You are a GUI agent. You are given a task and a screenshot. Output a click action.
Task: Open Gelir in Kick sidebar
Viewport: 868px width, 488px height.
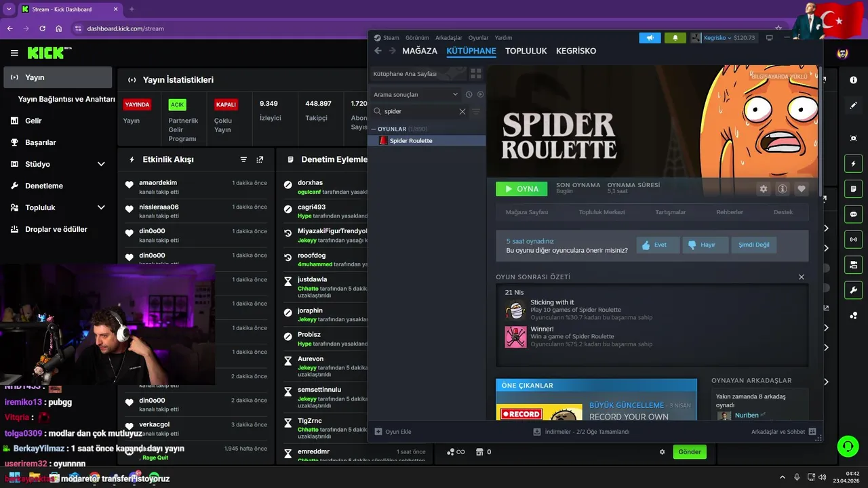pyautogui.click(x=58, y=121)
